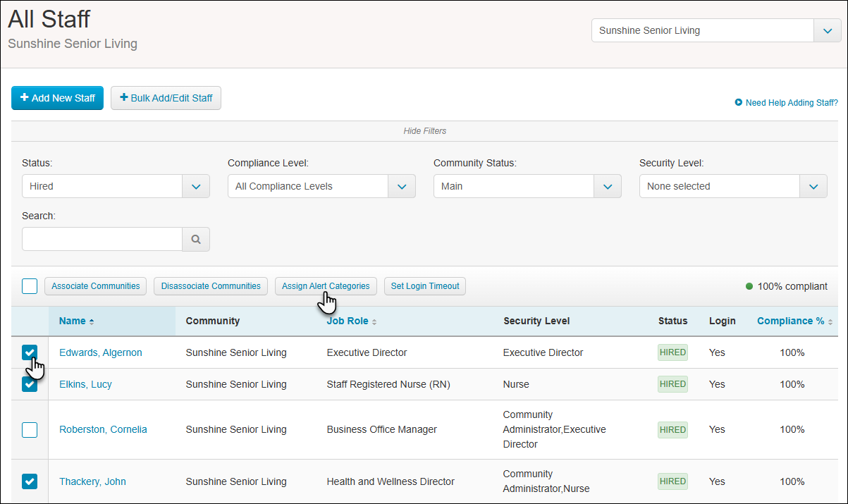Image resolution: width=848 pixels, height=504 pixels.
Task: Click play icon beside Need Help Adding Staff
Action: click(739, 102)
